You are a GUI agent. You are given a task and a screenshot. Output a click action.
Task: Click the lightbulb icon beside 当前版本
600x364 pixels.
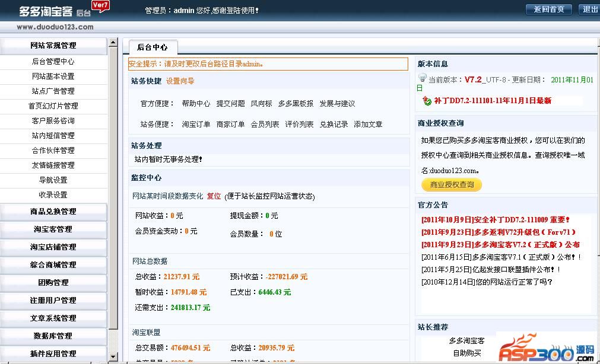[x=422, y=78]
